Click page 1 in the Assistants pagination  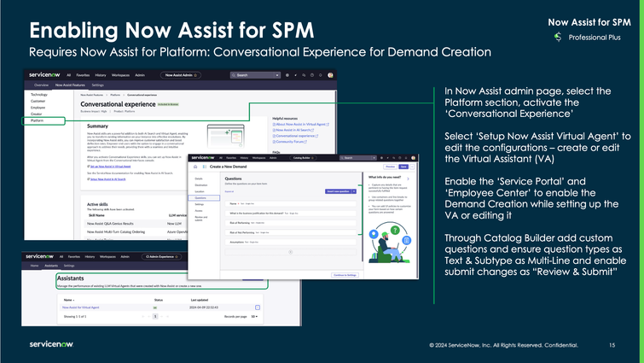pos(155,317)
